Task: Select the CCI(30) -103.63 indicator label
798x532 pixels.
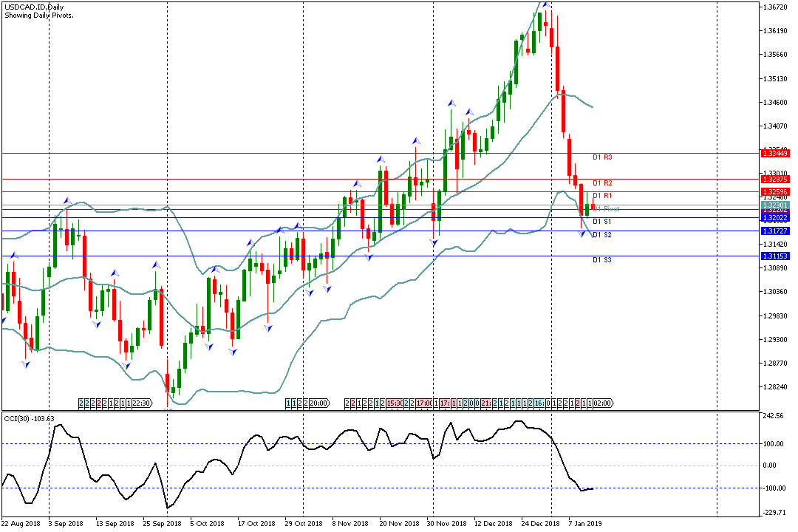Action: tap(29, 418)
